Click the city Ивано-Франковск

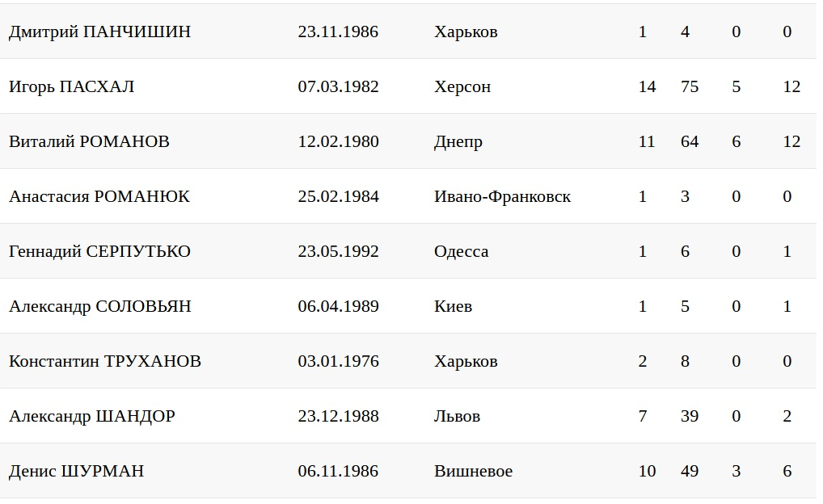coord(502,197)
